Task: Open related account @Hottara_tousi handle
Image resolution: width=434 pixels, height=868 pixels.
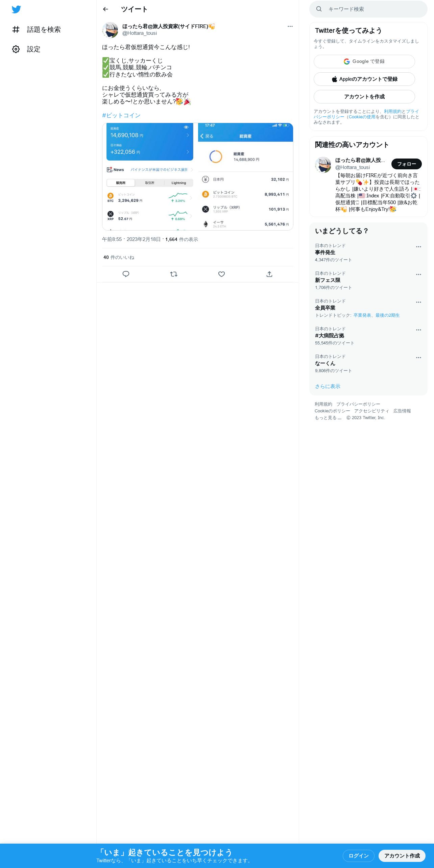Action: (x=353, y=167)
